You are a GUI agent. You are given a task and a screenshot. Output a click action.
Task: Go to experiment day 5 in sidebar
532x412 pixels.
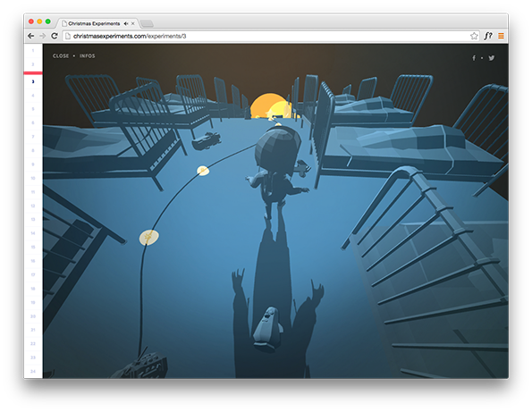pyautogui.click(x=33, y=109)
